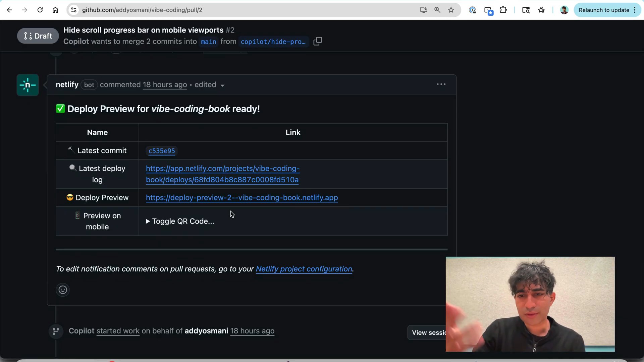Click the Draft status badge
The image size is (644, 362).
38,36
